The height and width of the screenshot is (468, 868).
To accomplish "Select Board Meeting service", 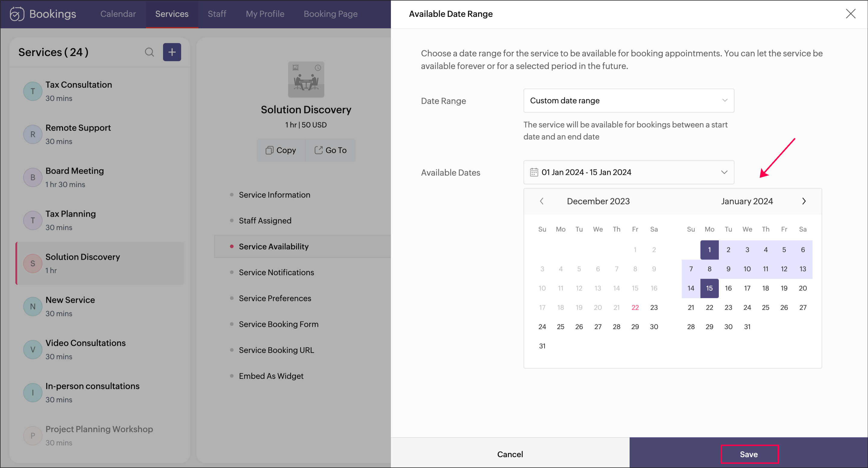I will tap(100, 177).
